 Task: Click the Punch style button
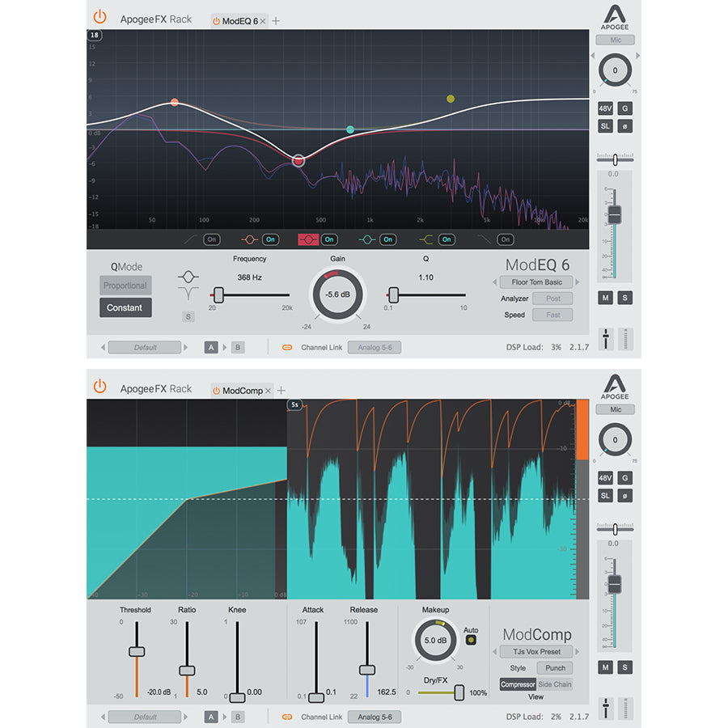pyautogui.click(x=555, y=668)
